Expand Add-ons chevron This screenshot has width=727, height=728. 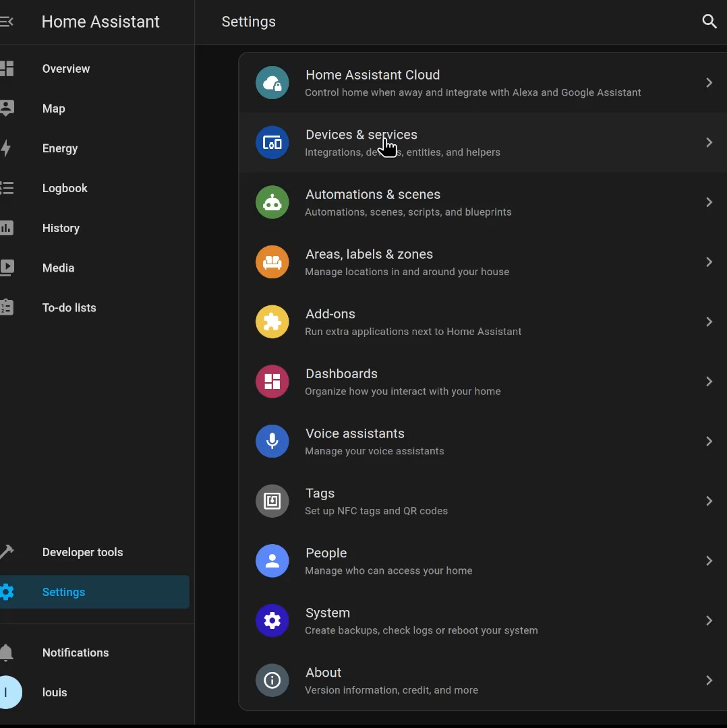click(x=709, y=322)
